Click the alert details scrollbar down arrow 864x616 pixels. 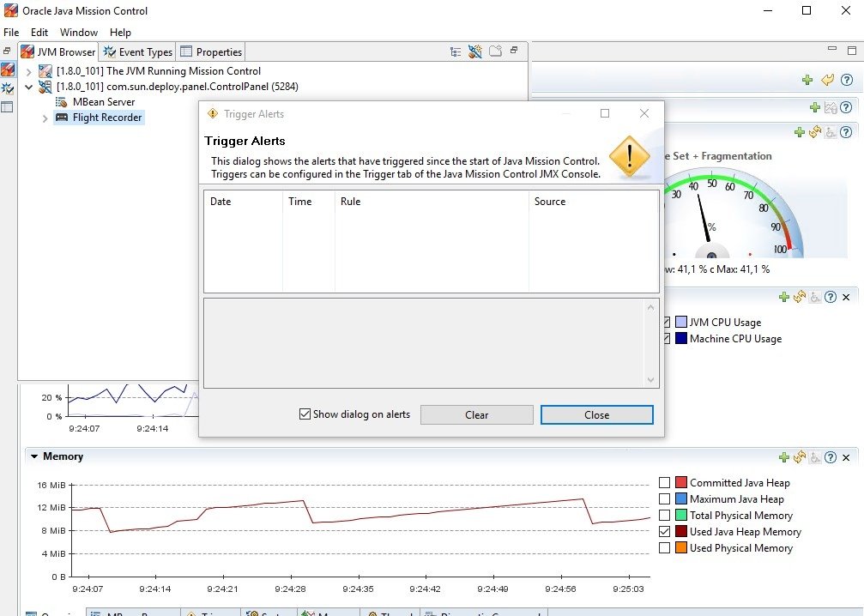[650, 379]
